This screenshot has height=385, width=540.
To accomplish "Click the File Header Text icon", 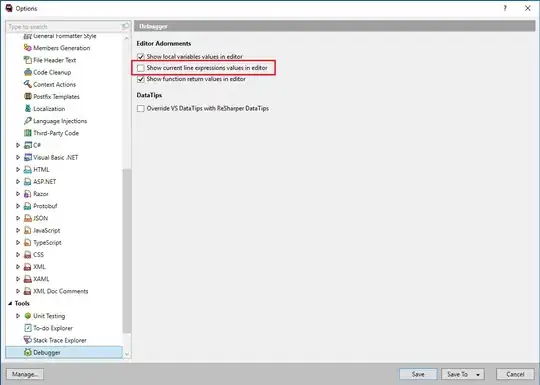I will [x=28, y=60].
